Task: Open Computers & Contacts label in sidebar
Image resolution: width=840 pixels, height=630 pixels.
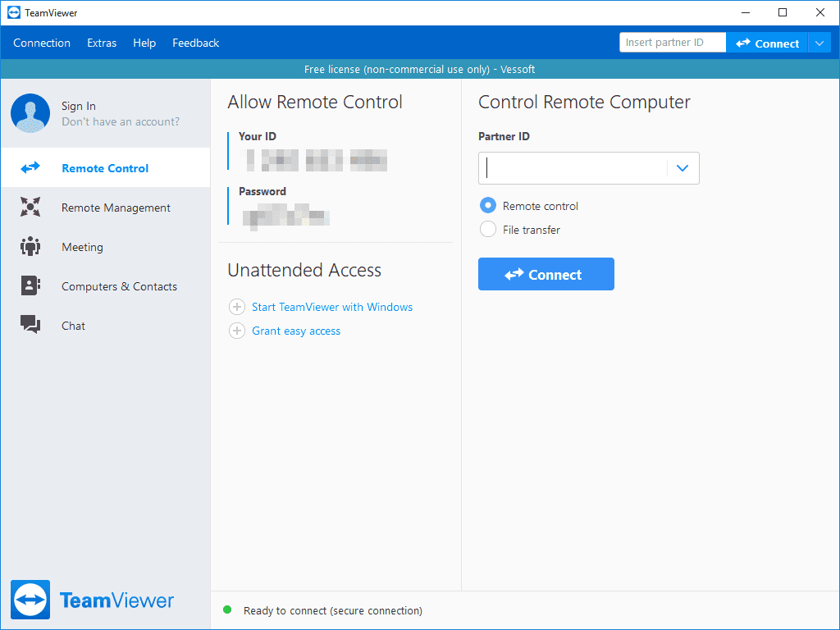Action: click(x=119, y=286)
